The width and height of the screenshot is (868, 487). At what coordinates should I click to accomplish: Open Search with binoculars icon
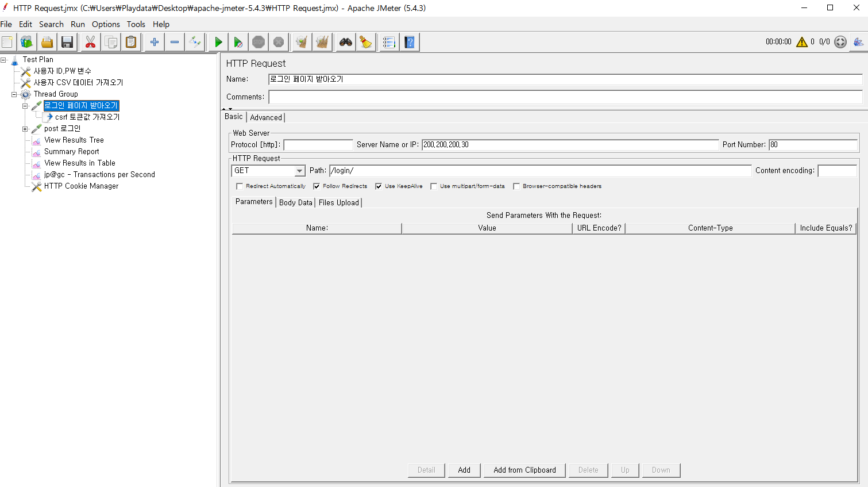click(x=345, y=42)
